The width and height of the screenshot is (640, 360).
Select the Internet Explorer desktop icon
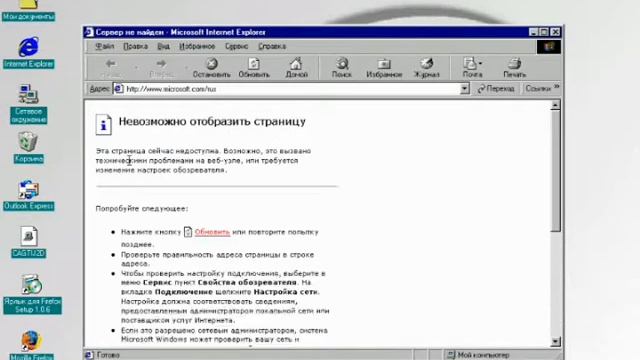29,52
